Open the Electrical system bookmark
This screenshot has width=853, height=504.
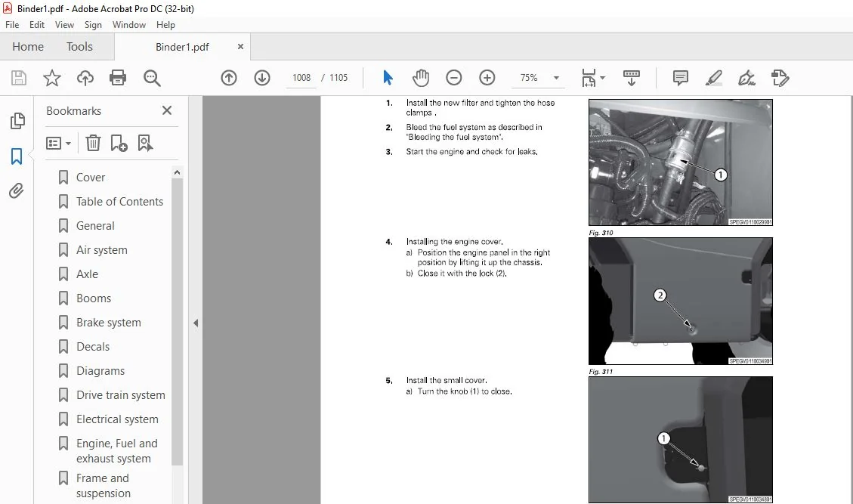tap(117, 419)
